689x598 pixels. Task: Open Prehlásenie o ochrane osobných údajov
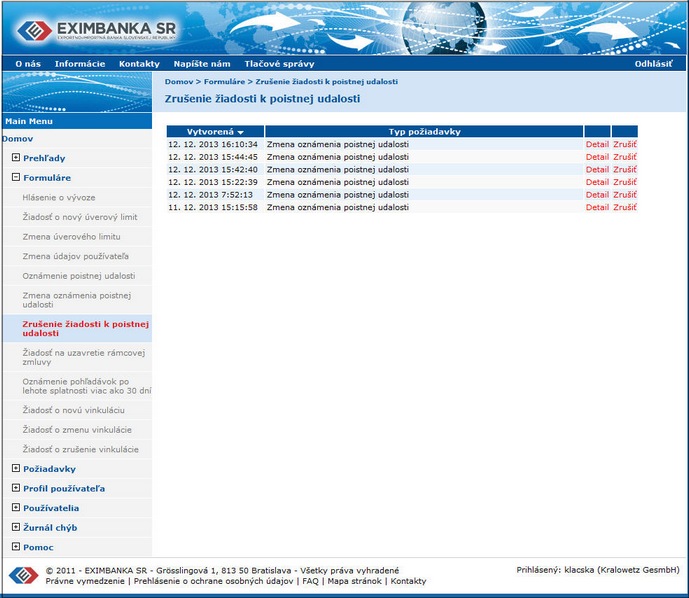click(x=214, y=581)
